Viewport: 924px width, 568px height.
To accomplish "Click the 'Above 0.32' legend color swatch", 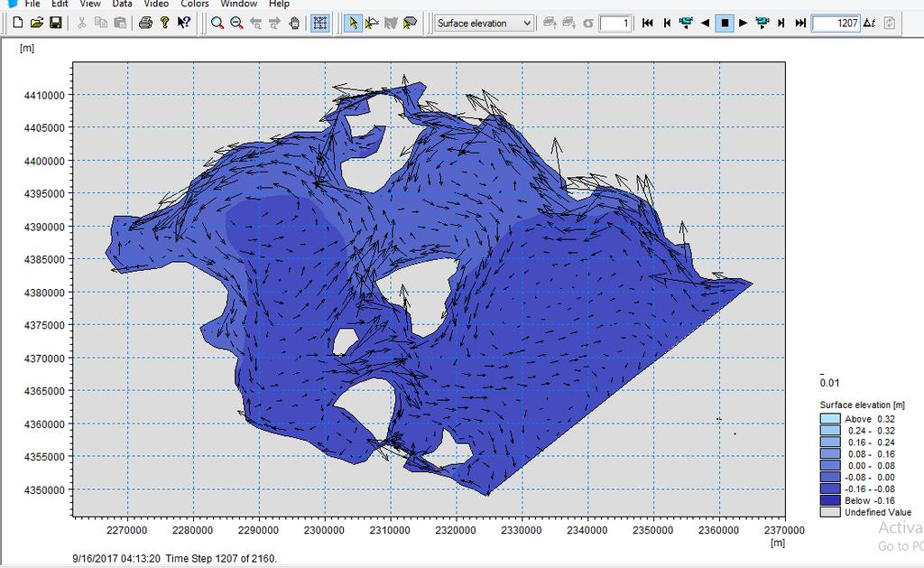I will 830,419.
